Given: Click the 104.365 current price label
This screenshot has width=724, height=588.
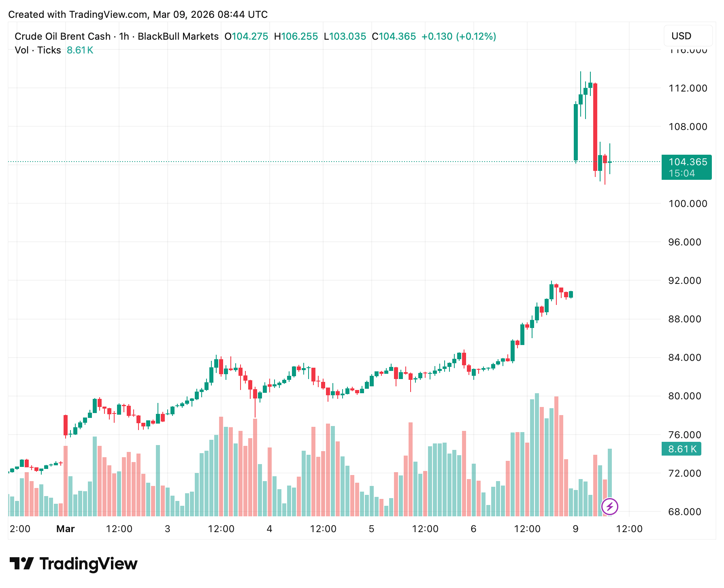Looking at the screenshot, I should [687, 162].
